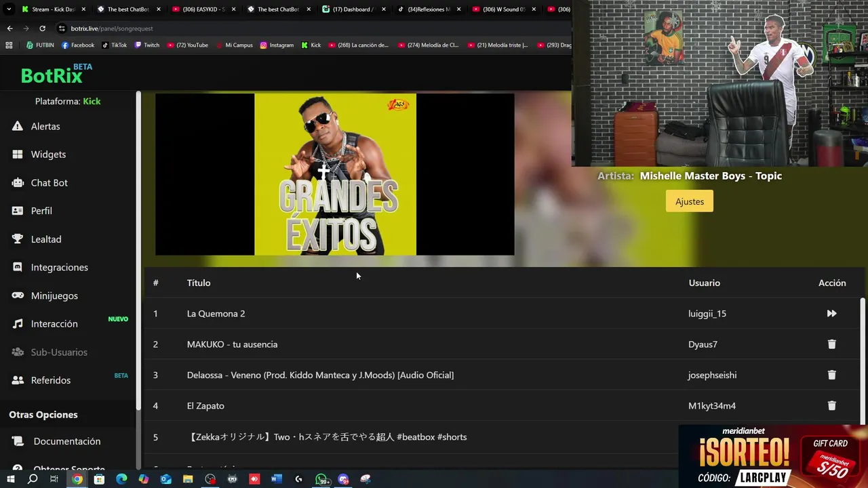The height and width of the screenshot is (488, 868).
Task: Click username luiggii_15
Action: click(707, 314)
